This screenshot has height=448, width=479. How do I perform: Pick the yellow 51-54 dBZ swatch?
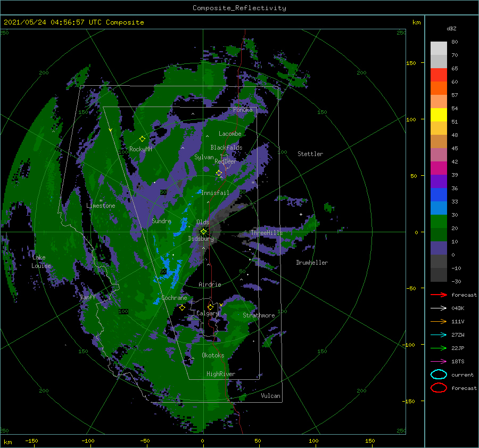point(439,115)
